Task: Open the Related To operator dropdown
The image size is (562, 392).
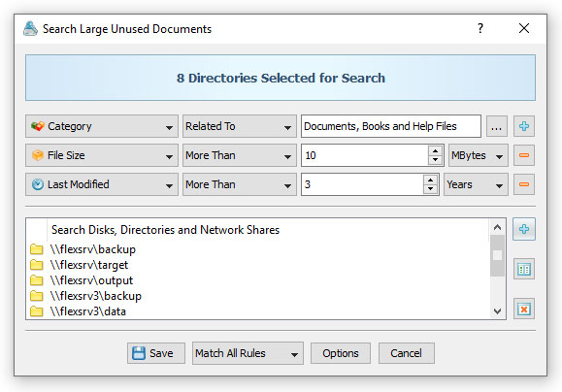Action: click(x=240, y=126)
